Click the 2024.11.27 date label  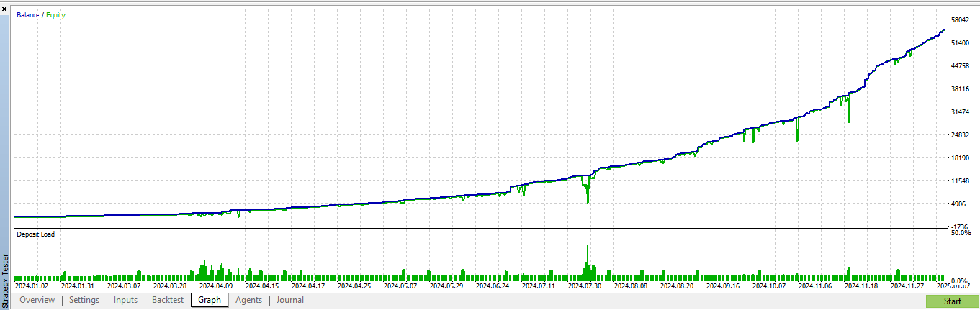coord(908,286)
